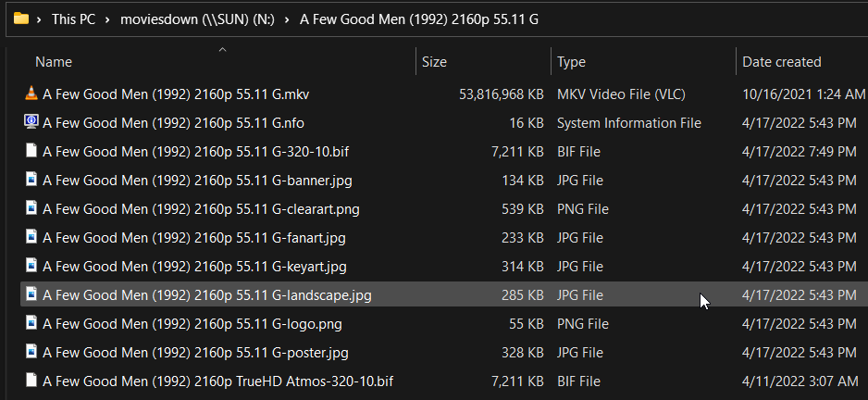Click the image icon of G-logo.png
The image size is (868, 400).
click(x=31, y=323)
